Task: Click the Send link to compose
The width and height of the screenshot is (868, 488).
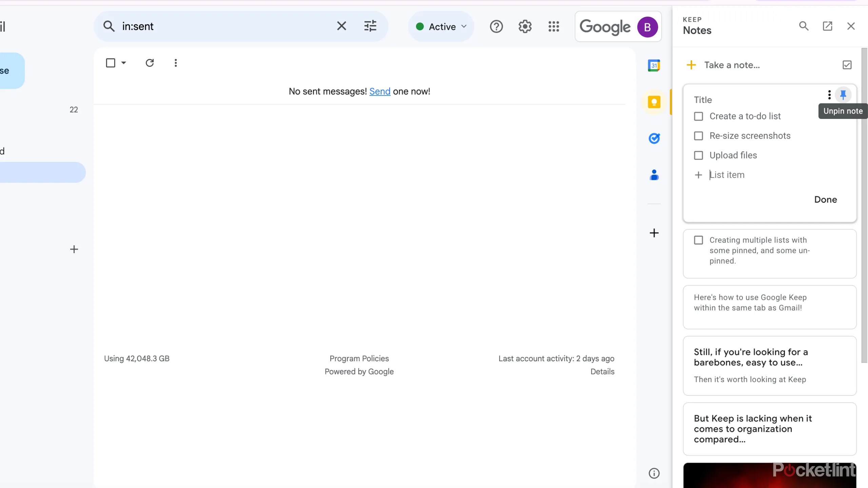Action: 380,91
